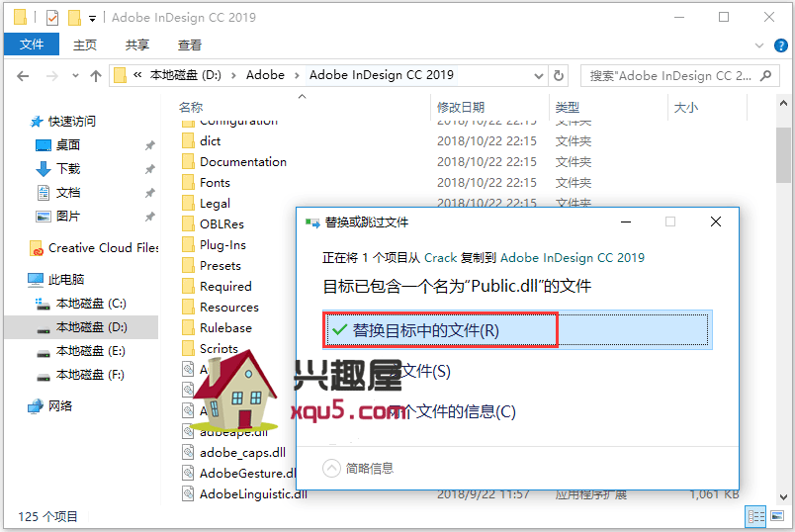Viewport: 795px width, 532px height.
Task: Sort by 大小 column header
Action: tap(685, 108)
